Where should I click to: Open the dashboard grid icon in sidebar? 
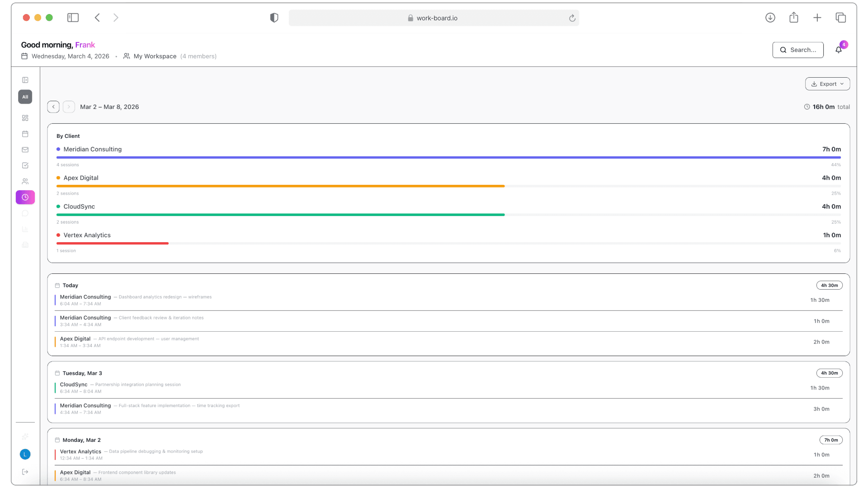(x=25, y=118)
